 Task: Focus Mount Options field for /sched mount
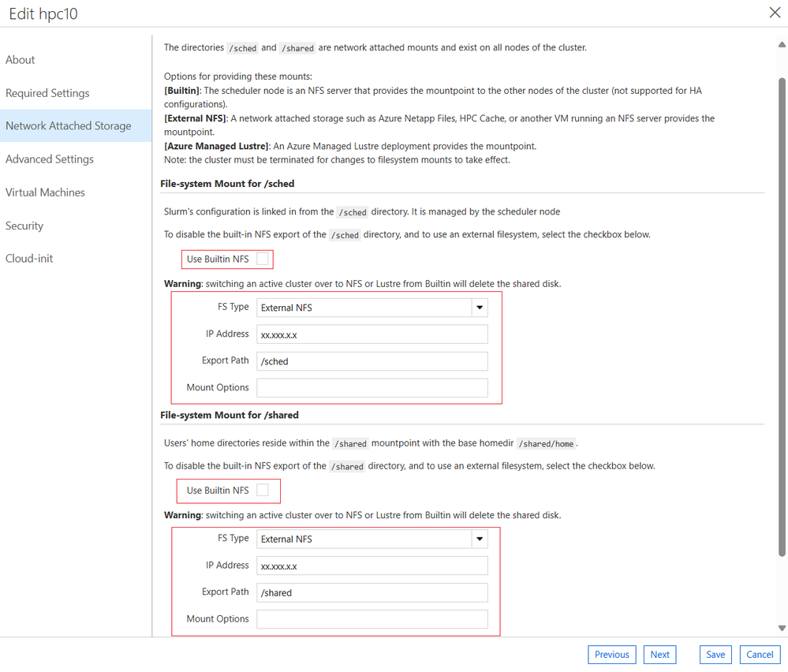pyautogui.click(x=372, y=387)
